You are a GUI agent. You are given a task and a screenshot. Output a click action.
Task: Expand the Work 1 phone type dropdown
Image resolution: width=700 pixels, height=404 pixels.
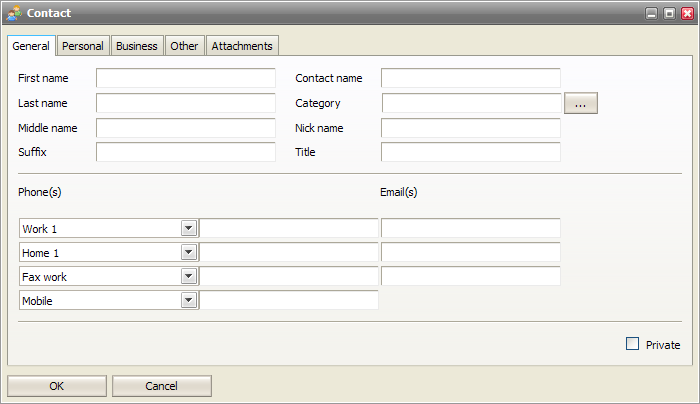click(188, 228)
